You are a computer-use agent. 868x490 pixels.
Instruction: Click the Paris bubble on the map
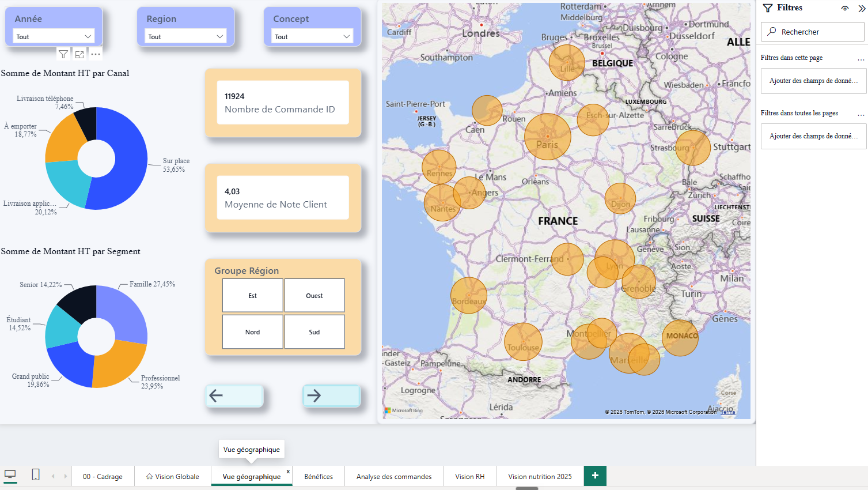click(x=548, y=137)
